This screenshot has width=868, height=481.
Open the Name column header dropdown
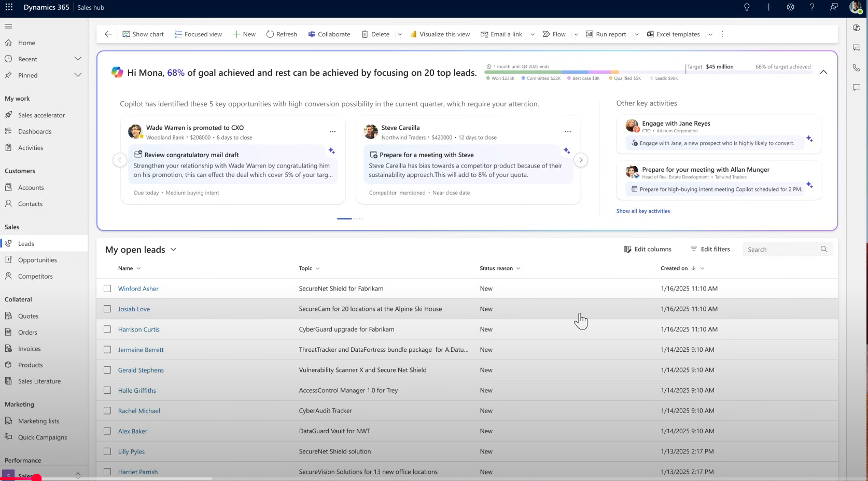(138, 268)
